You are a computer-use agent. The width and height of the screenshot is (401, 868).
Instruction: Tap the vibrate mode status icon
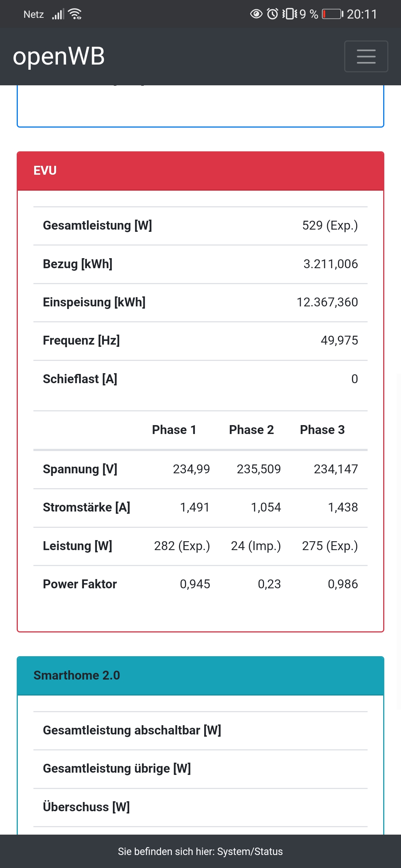click(x=290, y=14)
